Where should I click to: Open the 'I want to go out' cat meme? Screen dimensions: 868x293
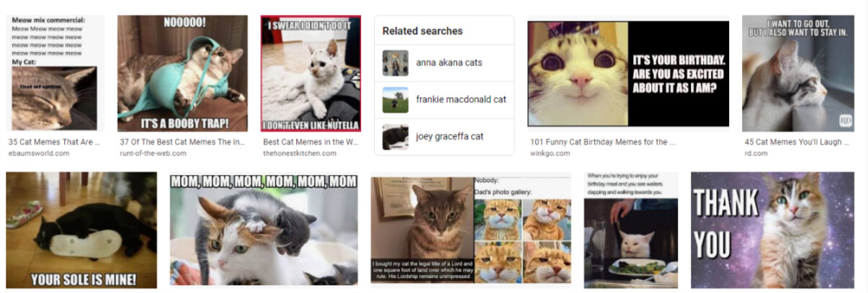pos(798,73)
